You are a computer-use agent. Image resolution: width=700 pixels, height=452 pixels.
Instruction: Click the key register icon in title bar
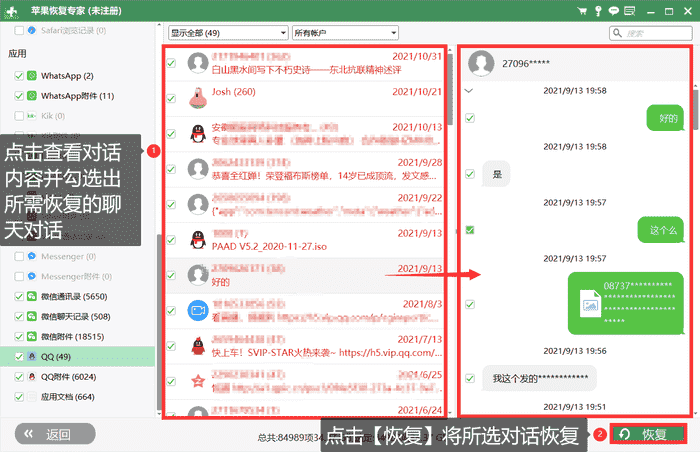[598, 11]
